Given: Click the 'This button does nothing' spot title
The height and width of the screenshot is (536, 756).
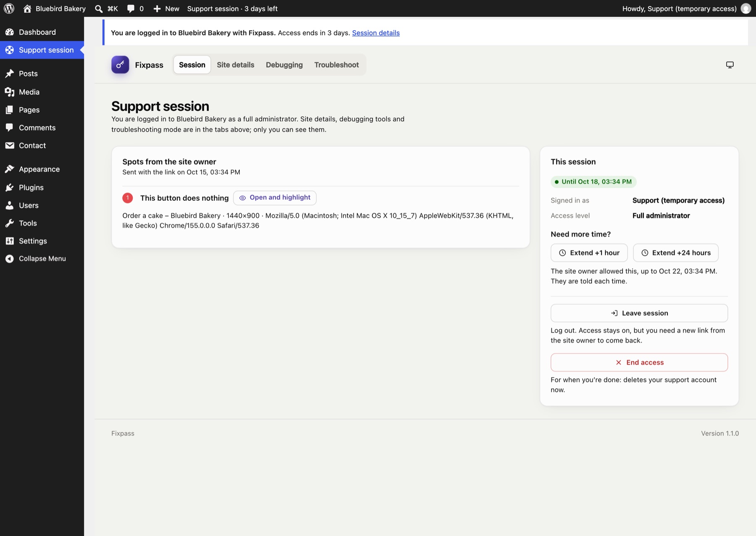Looking at the screenshot, I should (184, 198).
